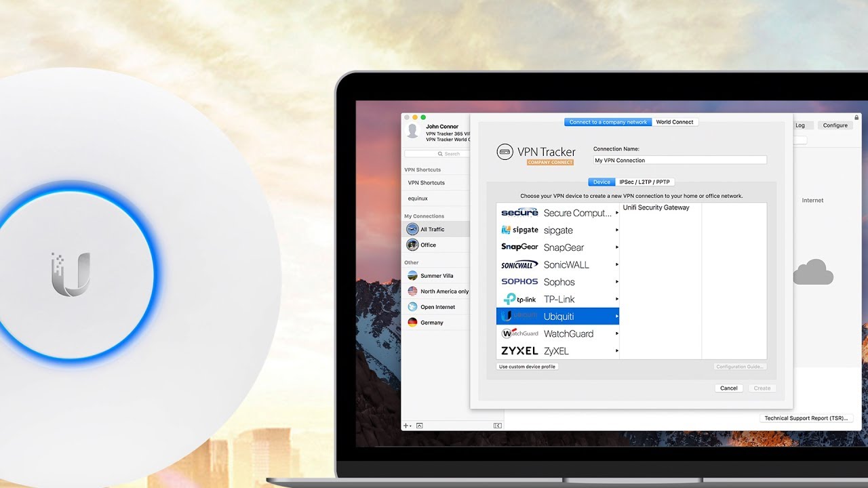Click the lock icon in window corner
Viewport: 868px width, 488px height.
857,118
